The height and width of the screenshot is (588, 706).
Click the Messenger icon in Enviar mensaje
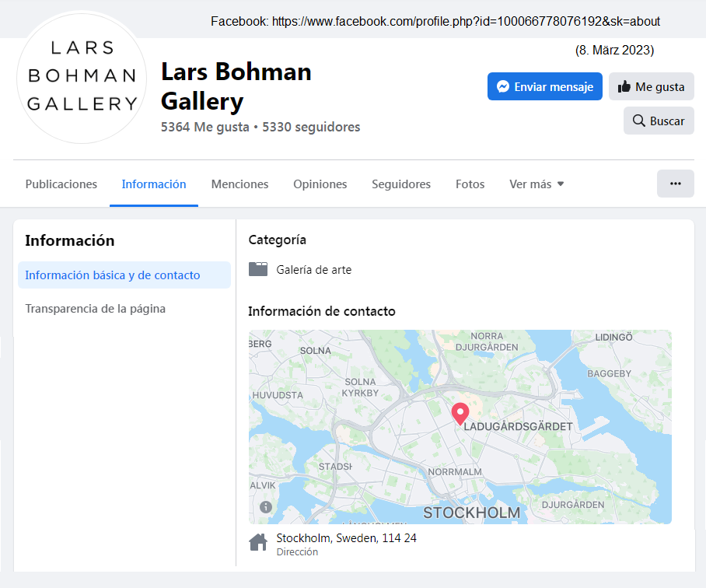tap(503, 86)
